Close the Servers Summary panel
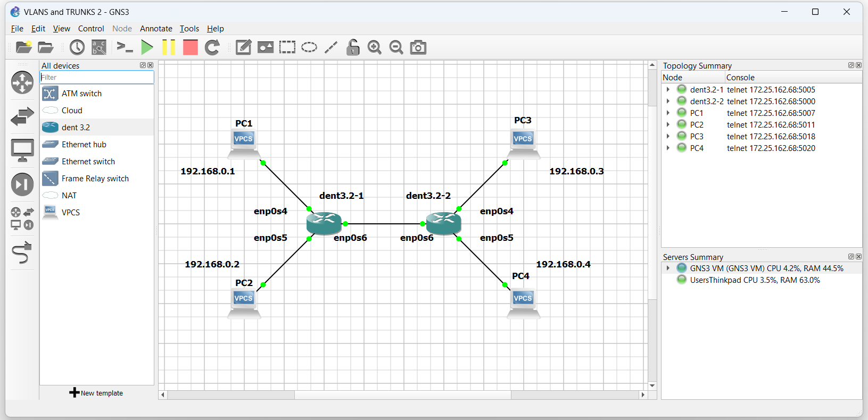Image resolution: width=868 pixels, height=420 pixels. pos(858,257)
